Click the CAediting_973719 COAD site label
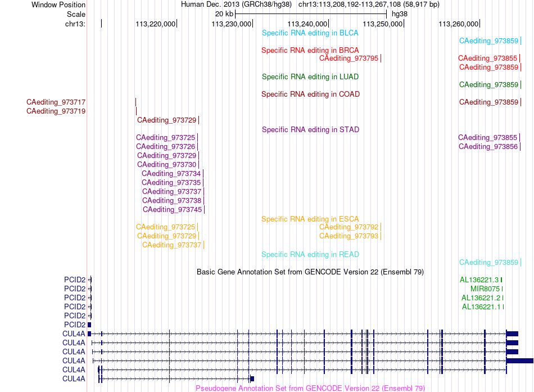 (x=56, y=111)
